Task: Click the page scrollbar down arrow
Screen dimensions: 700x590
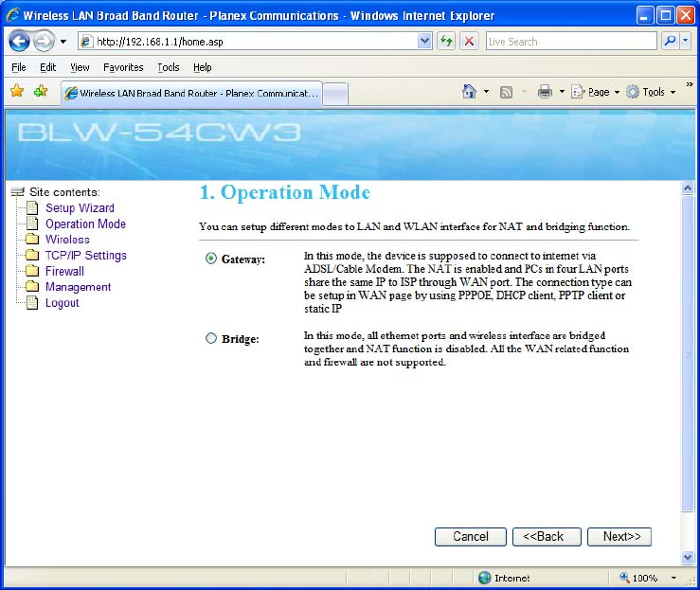Action: 688,557
